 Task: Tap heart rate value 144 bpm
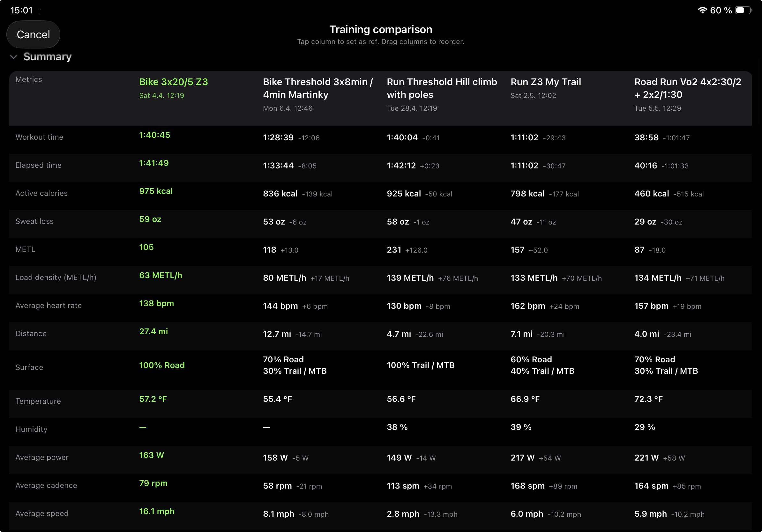pos(280,306)
